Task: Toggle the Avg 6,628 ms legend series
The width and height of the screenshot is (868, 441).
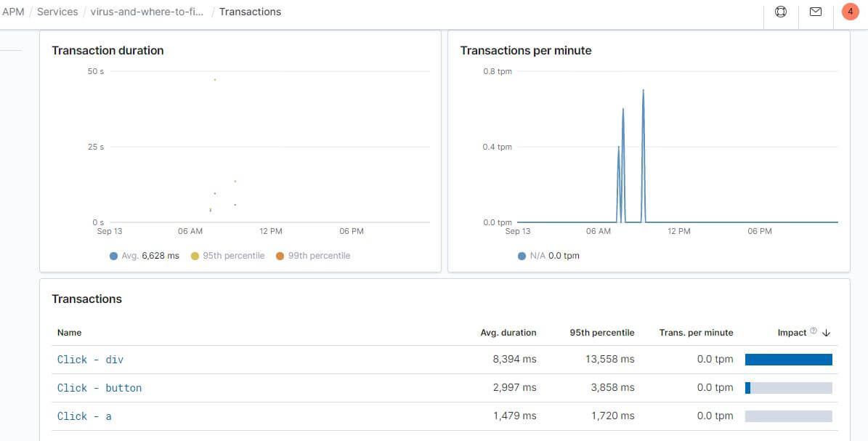Action: [x=145, y=255]
